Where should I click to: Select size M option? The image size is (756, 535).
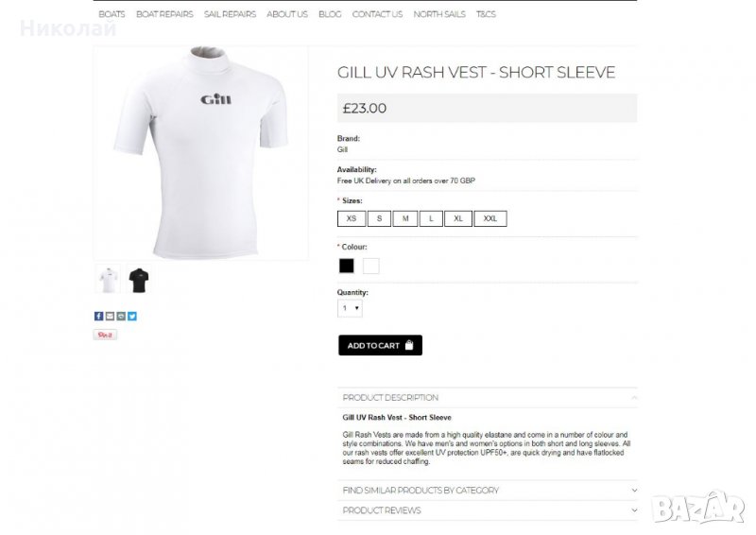click(405, 218)
